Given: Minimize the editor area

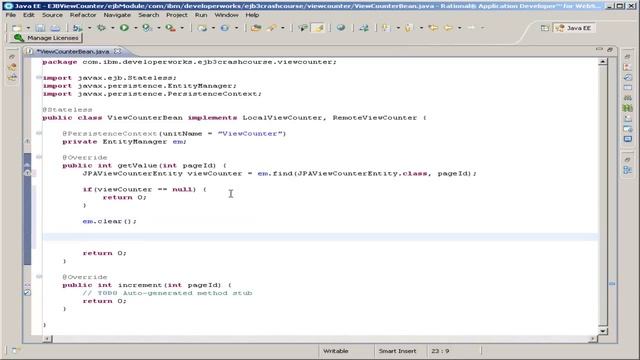Looking at the screenshot, I should click(x=599, y=49).
